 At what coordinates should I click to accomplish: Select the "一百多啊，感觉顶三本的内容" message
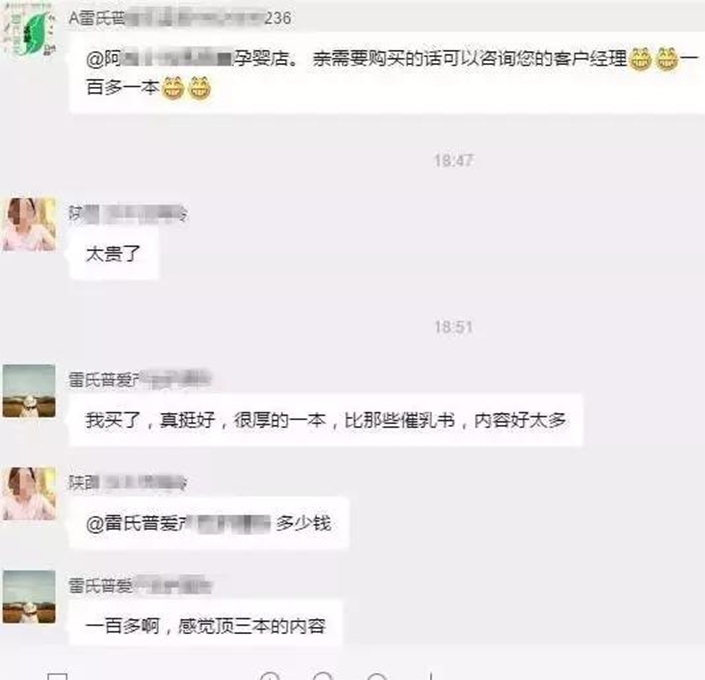206,626
